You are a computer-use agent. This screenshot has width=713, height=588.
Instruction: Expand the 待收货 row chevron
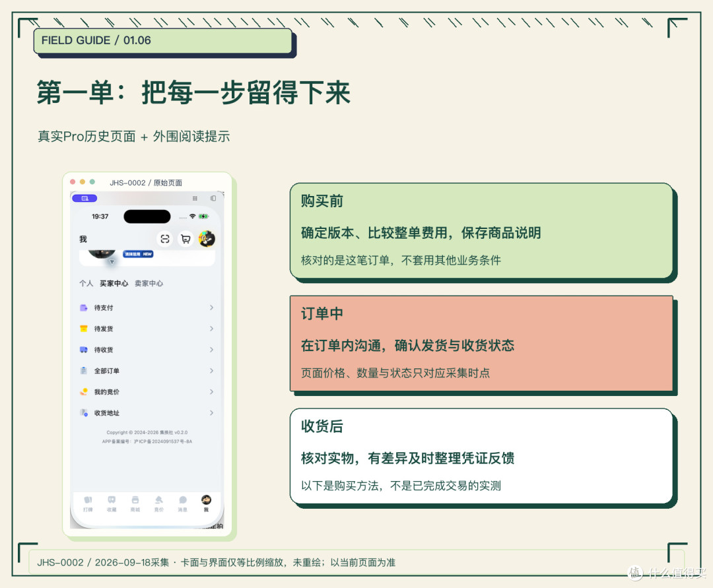211,350
